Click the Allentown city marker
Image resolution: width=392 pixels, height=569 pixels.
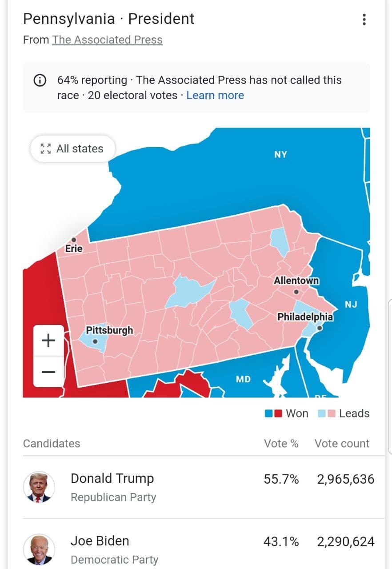coord(296,292)
